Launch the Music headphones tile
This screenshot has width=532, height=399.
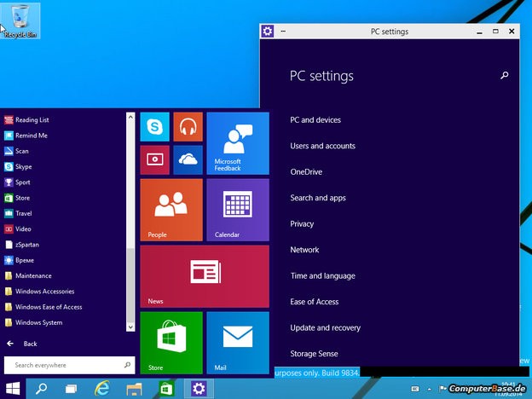pos(188,127)
